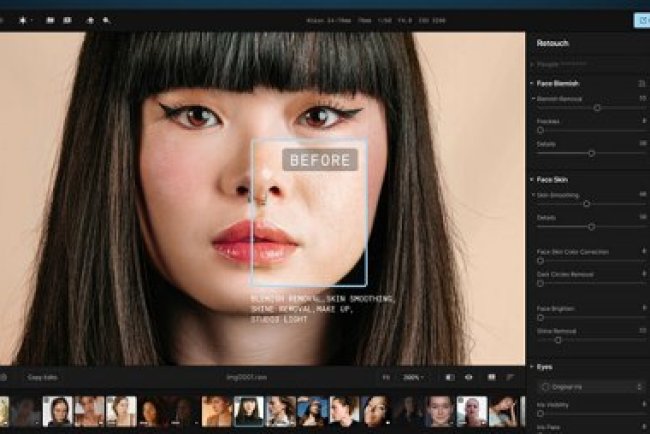
Task: Select the highlighted black-bangs portrait thumbnail
Action: tap(249, 411)
